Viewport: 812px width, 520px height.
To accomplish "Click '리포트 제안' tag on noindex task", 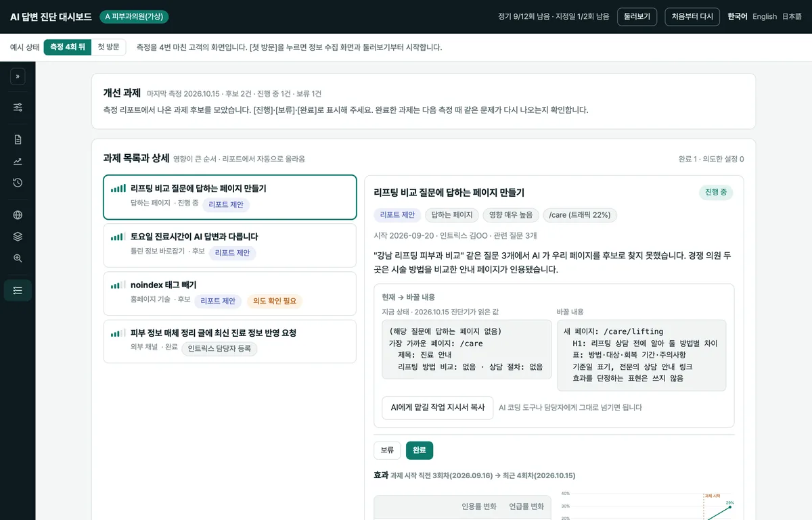I will pyautogui.click(x=218, y=301).
